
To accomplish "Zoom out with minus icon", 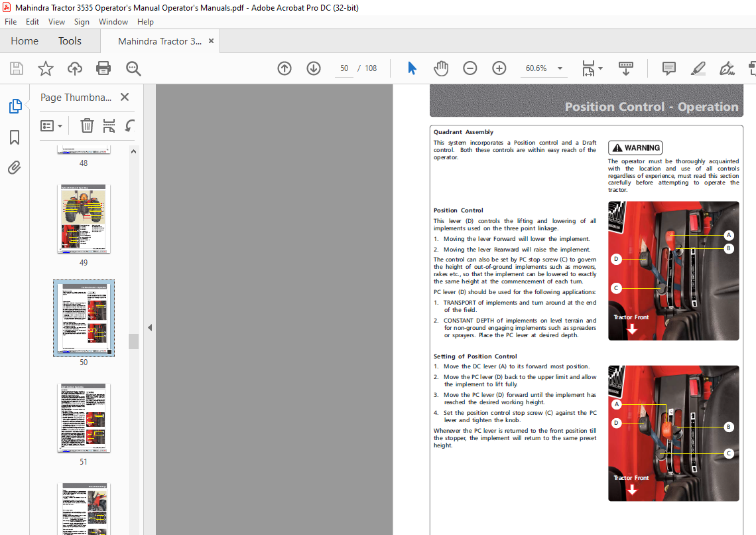I will (470, 68).
